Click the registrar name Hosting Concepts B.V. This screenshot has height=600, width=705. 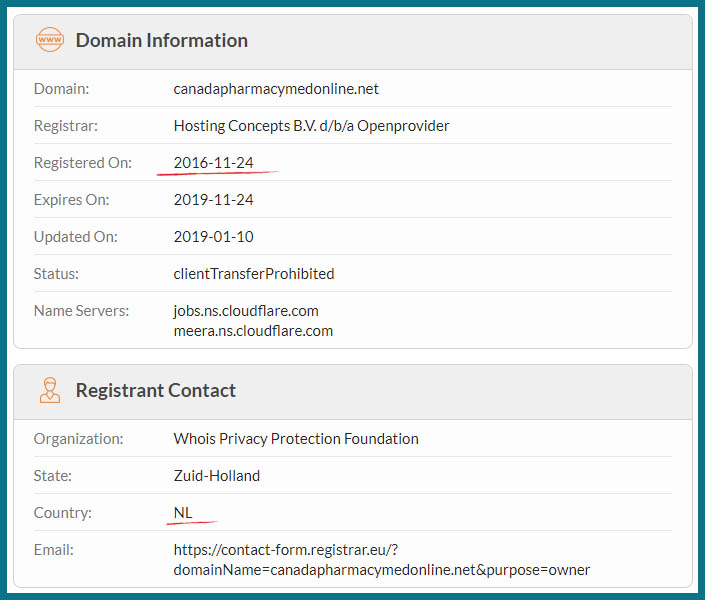pos(311,126)
